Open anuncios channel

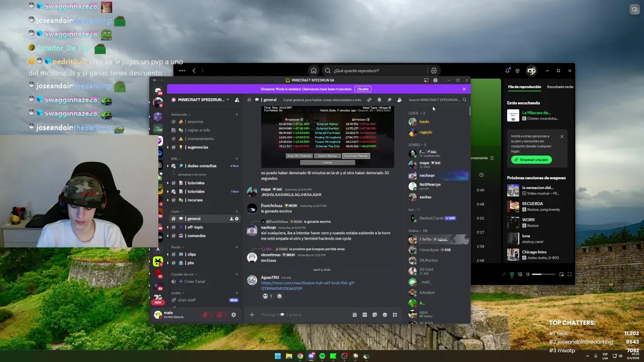[x=204, y=122]
